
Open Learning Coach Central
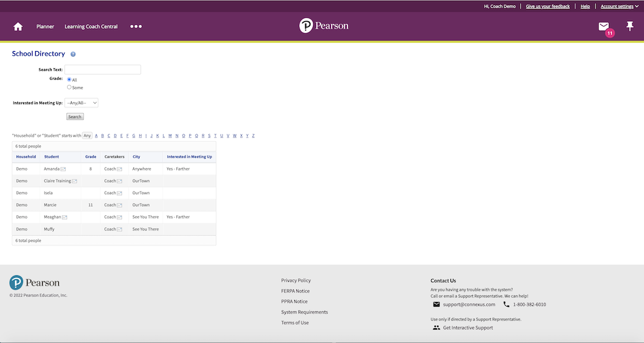[91, 27]
